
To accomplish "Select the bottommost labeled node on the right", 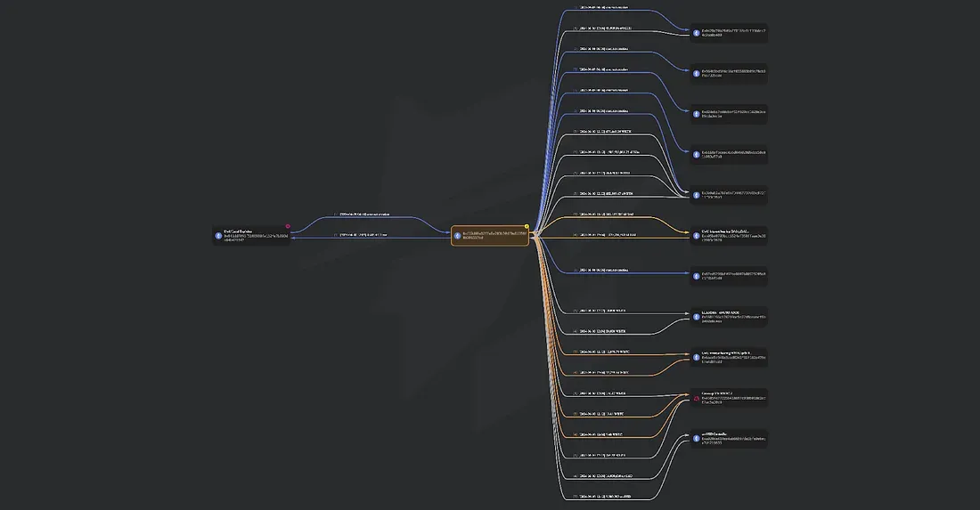I will pos(729,439).
